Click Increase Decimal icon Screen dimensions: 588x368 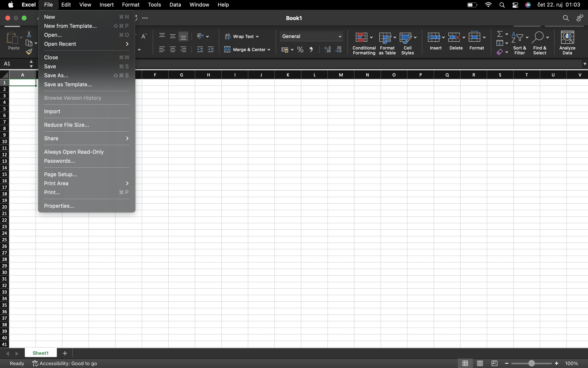[327, 50]
